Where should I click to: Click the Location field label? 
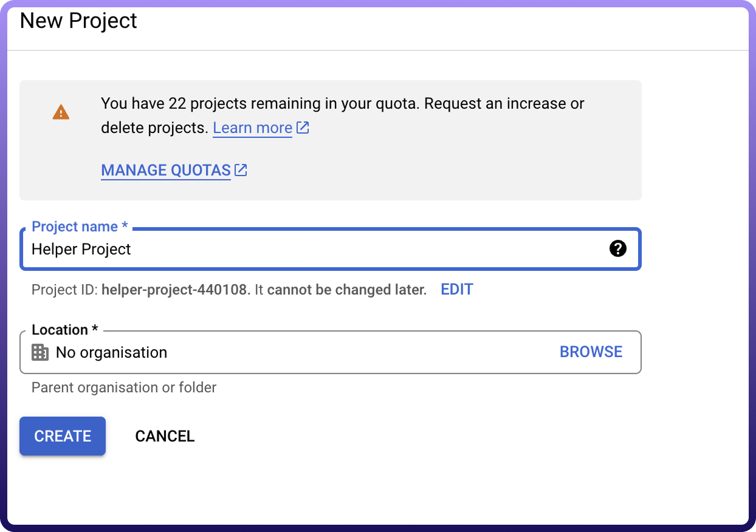point(64,330)
